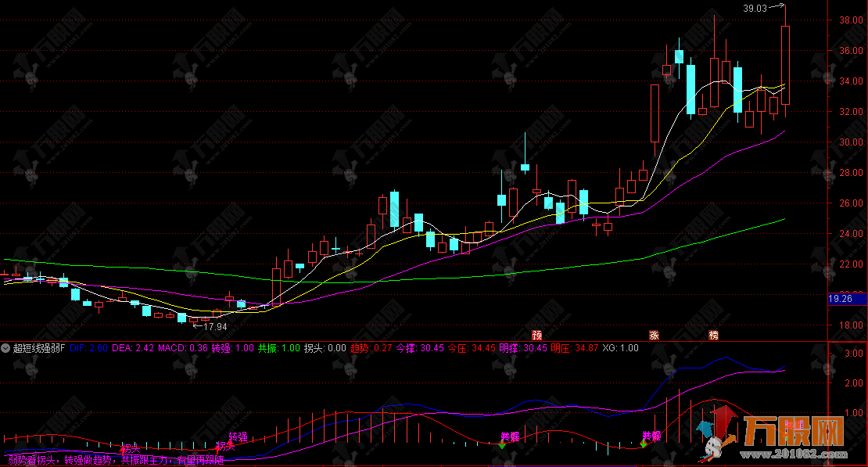Click the DIF: 2.60 value
The height and width of the screenshot is (467, 868).
click(88, 348)
